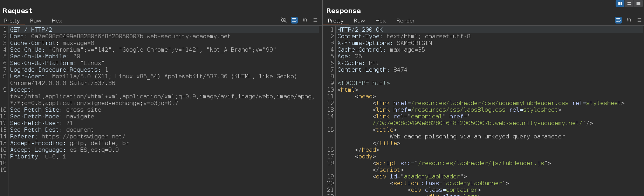Toggle word wrap in the Response panel

tap(618, 20)
